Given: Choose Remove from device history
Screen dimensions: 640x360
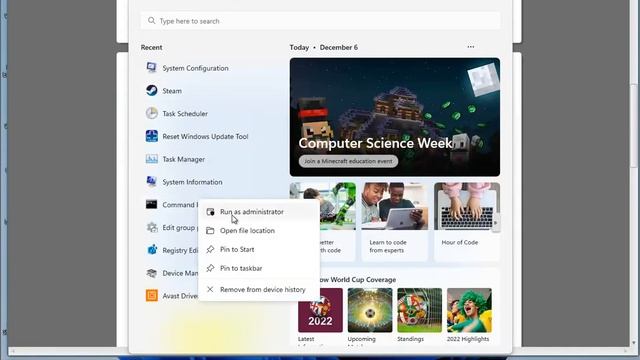Looking at the screenshot, I should click(x=258, y=289).
